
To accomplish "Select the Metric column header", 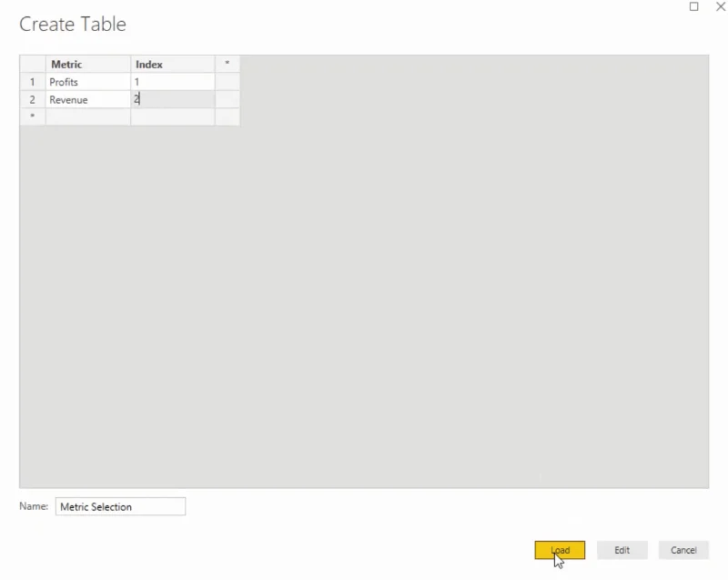I will (x=87, y=64).
